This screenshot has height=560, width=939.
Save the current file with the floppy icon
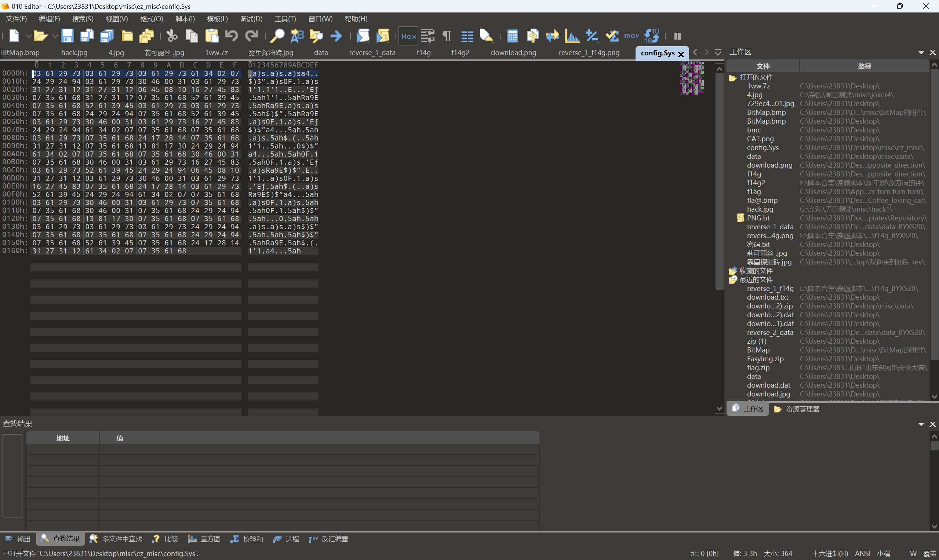(x=67, y=36)
